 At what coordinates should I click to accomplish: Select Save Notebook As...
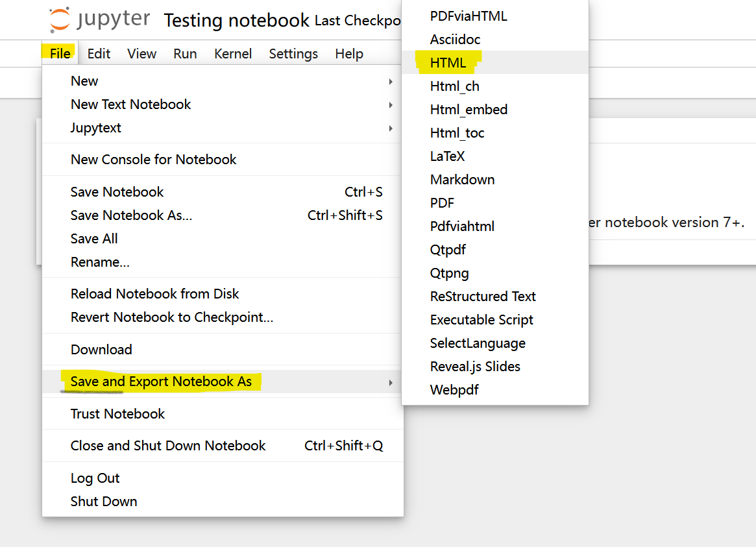tap(223, 215)
